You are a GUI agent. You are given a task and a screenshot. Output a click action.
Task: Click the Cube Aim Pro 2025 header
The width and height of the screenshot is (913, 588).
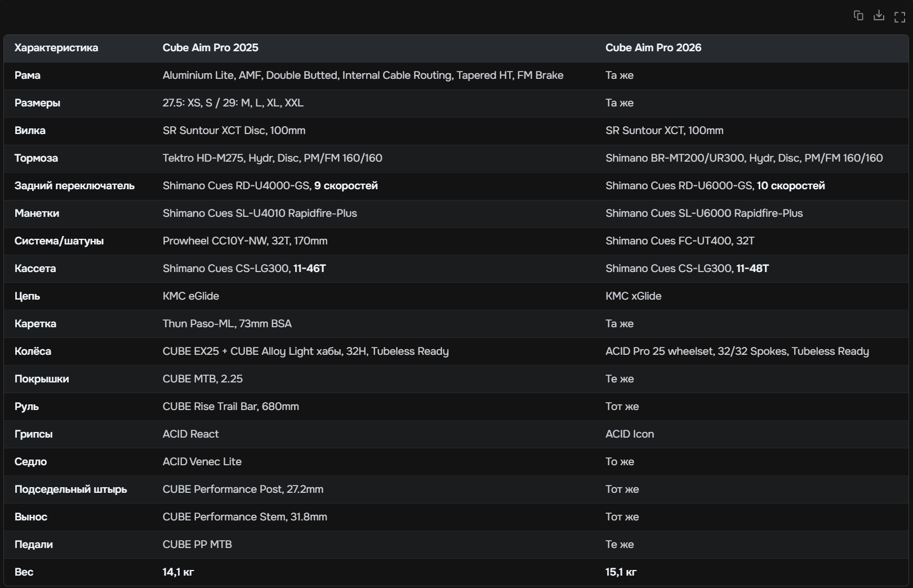click(x=211, y=48)
